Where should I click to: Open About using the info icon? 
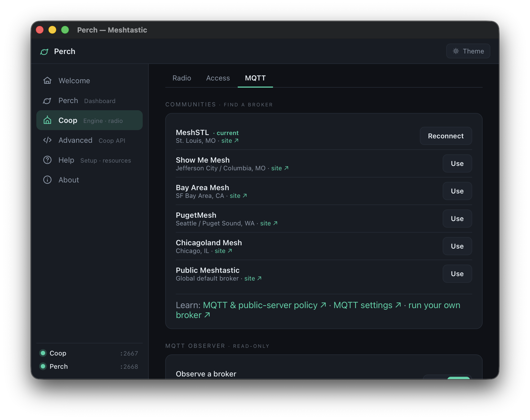[x=47, y=180]
